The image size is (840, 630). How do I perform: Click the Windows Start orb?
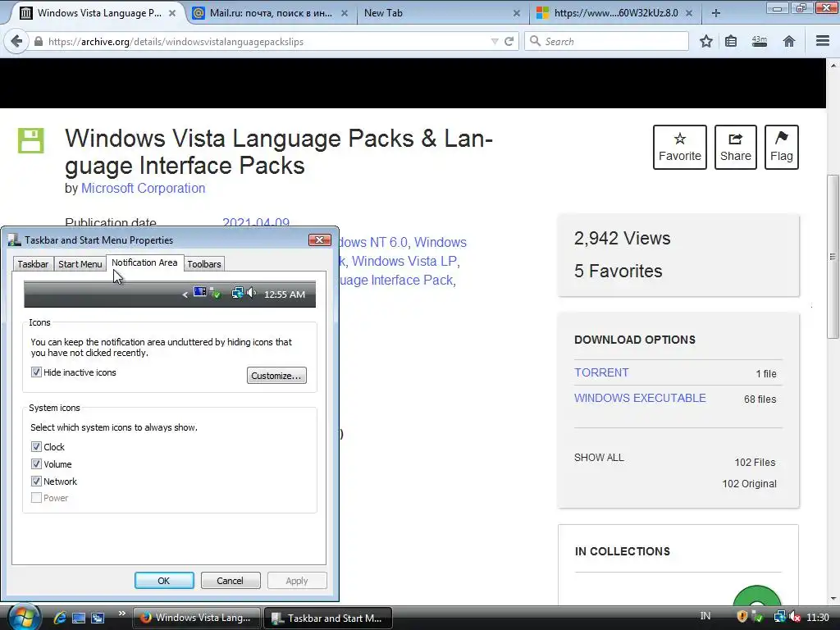24,617
